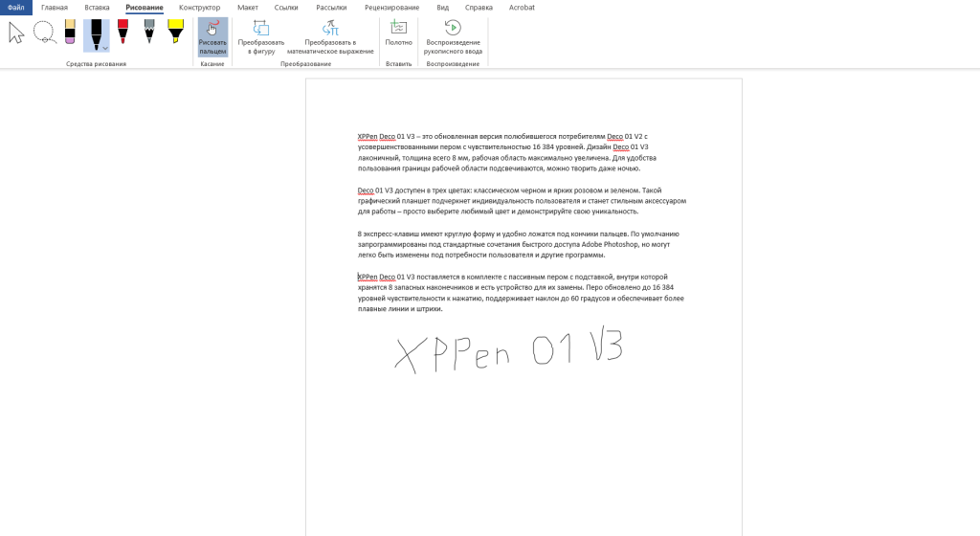Click the first word XPPen in paragraph one
The height and width of the screenshot is (536, 980).
click(367, 136)
